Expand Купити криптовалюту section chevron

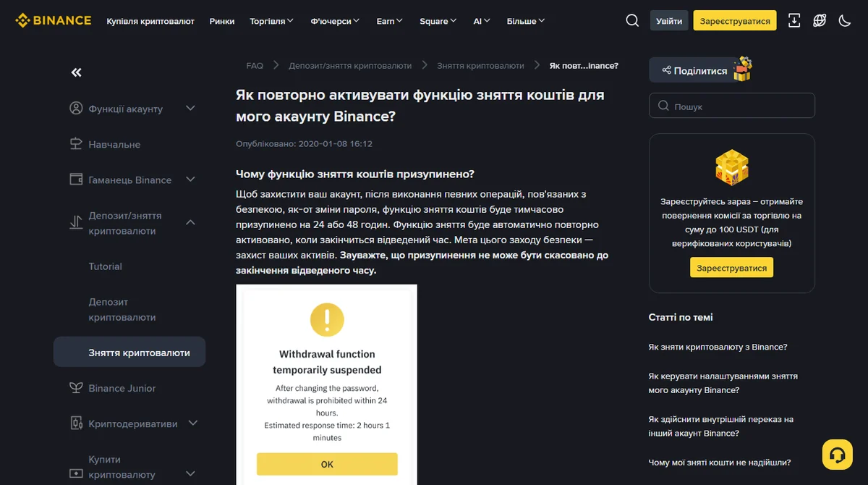click(190, 474)
